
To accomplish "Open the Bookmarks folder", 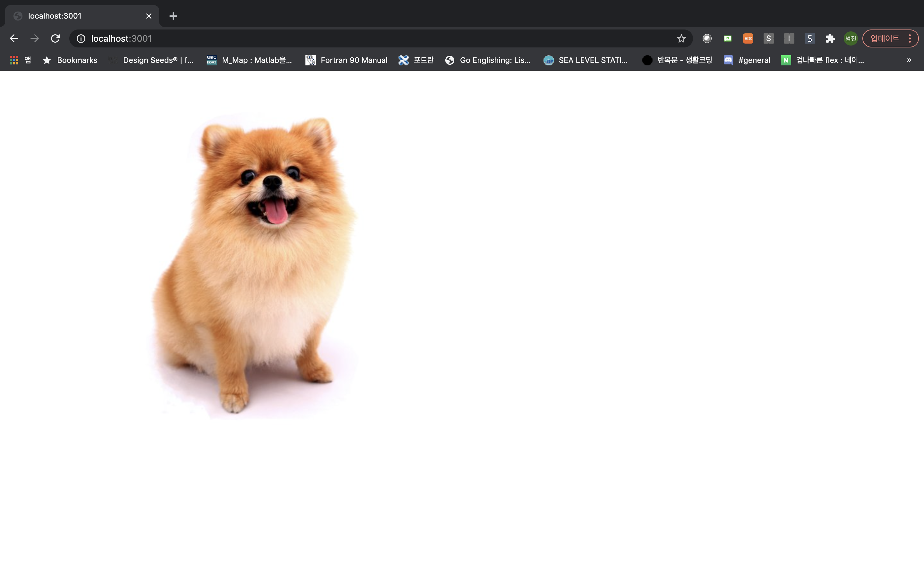I will click(70, 60).
